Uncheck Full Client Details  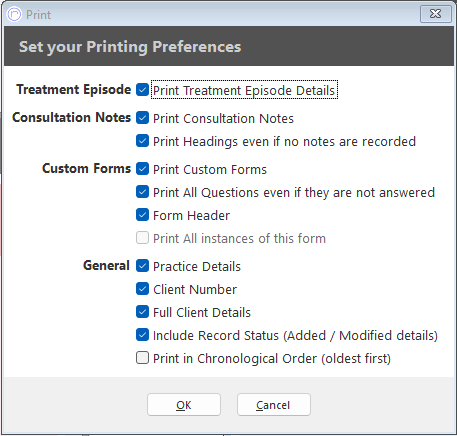(x=142, y=312)
